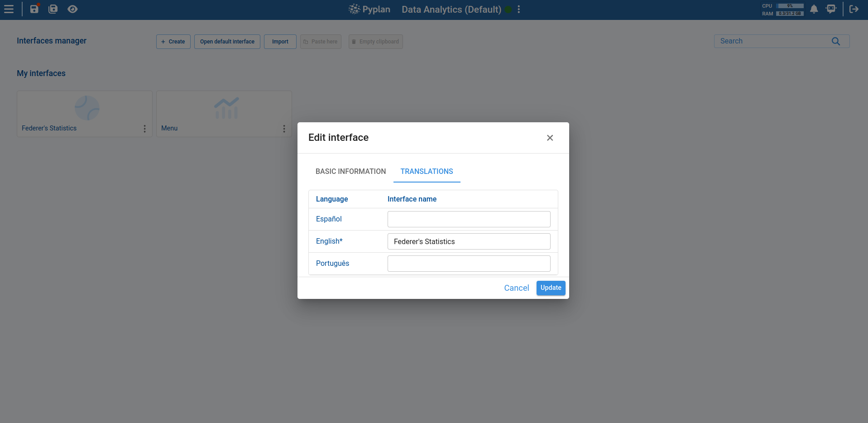868x423 pixels.
Task: Open Federer's Statistics card options menu
Action: pyautogui.click(x=145, y=129)
